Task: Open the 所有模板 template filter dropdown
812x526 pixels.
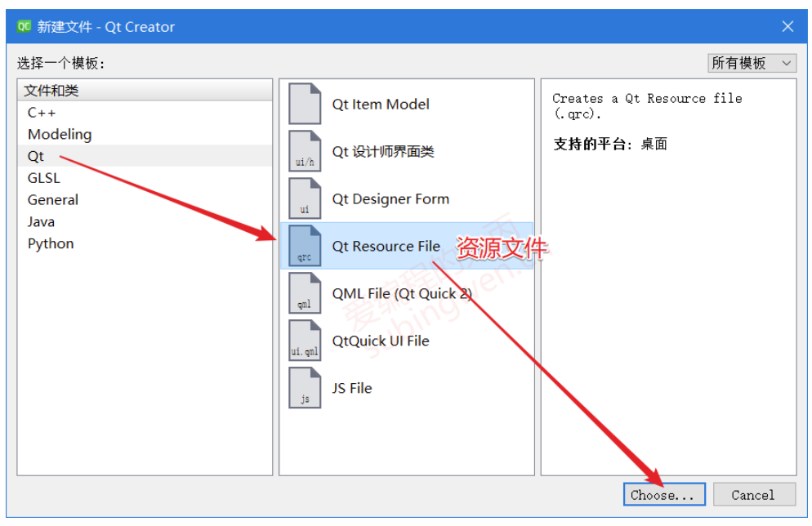Action: pos(752,63)
